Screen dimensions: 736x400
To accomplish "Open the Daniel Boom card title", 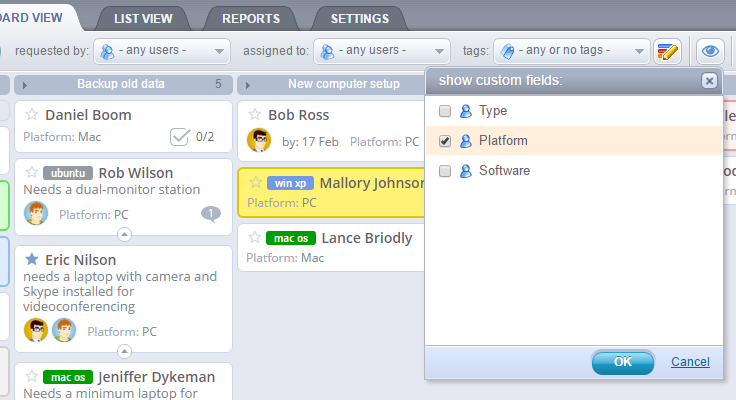I will pos(88,115).
